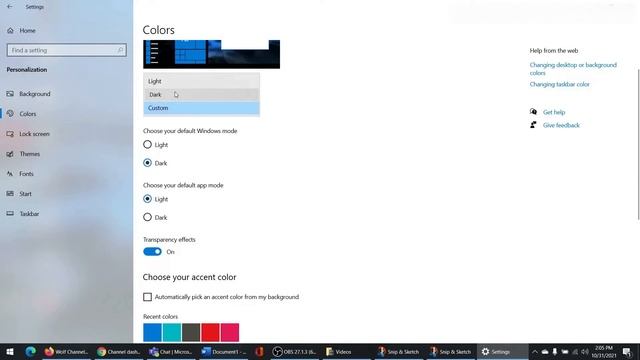This screenshot has width=640, height=360.
Task: Open Fonts settings page
Action: click(x=20, y=174)
